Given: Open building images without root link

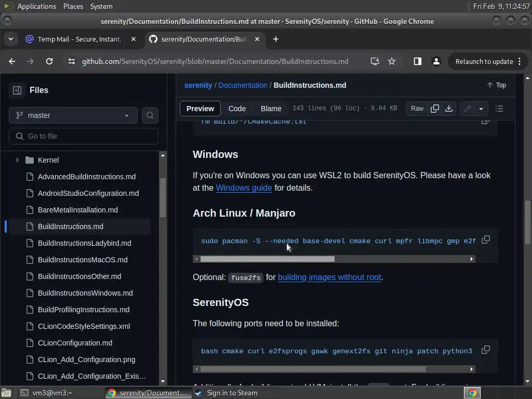Looking at the screenshot, I should pos(329,277).
